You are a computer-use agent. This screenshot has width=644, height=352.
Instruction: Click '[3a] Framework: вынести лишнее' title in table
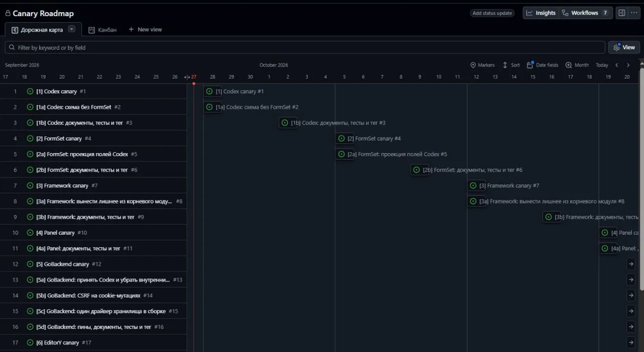(x=105, y=201)
